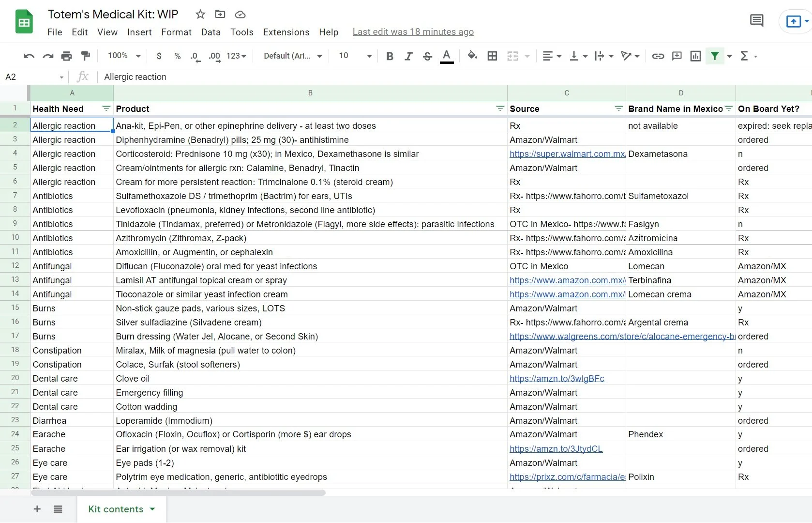
Task: Open the text rotation dropdown
Action: pyautogui.click(x=630, y=56)
